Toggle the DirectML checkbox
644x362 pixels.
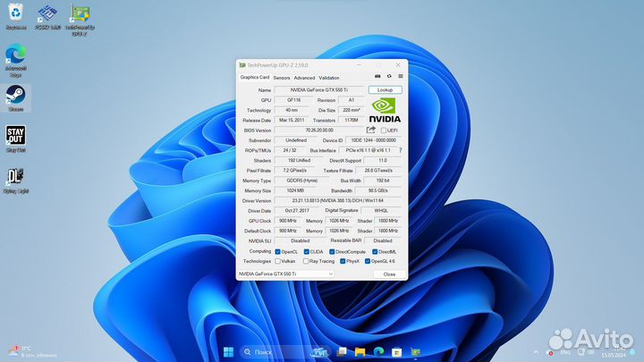(375, 251)
